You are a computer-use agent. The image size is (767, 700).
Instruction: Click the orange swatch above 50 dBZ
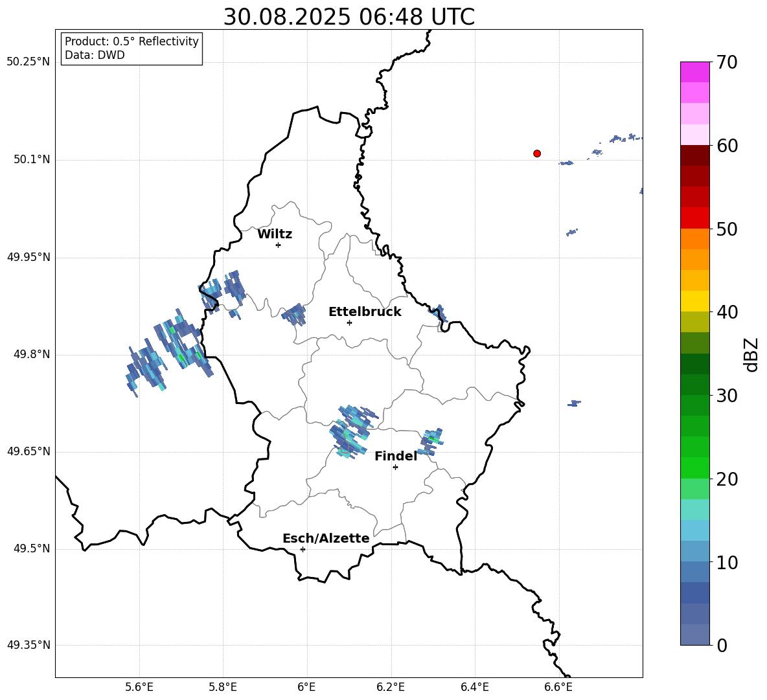[694, 238]
